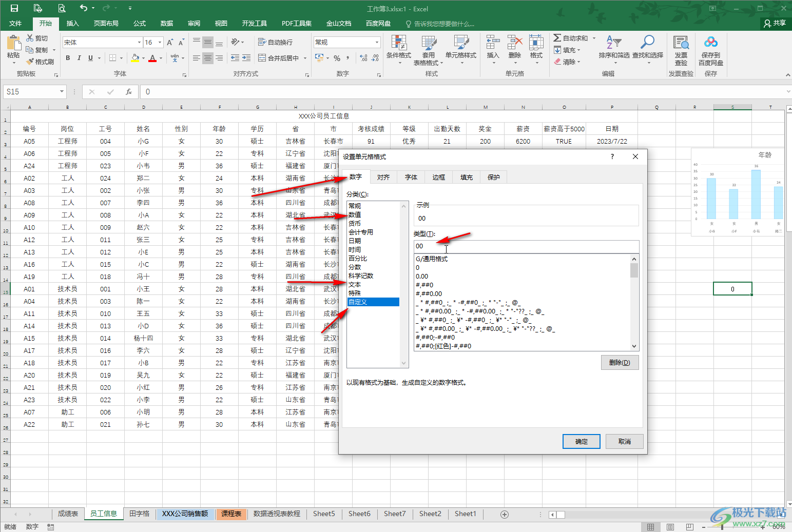Click Find and Select (查找和选择) icon

[648, 43]
